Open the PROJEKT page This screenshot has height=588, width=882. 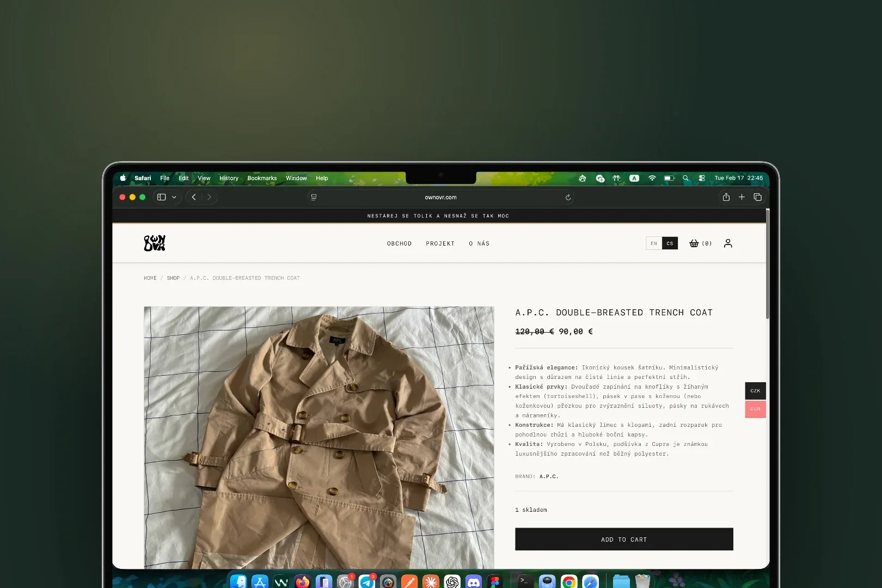pyautogui.click(x=440, y=243)
